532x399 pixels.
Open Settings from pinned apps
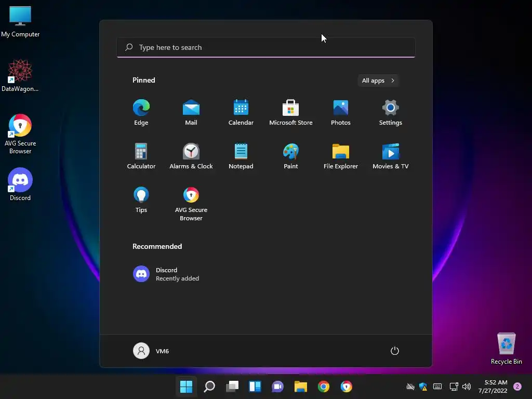click(x=391, y=112)
